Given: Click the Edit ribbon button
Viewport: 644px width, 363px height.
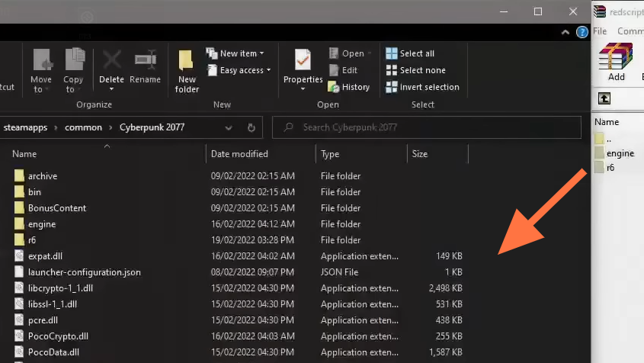Looking at the screenshot, I should tap(344, 70).
